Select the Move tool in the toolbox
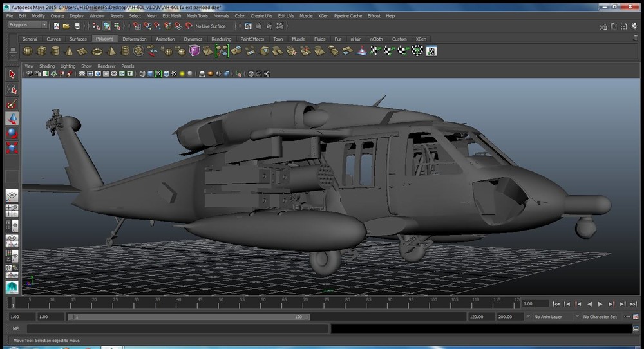 pyautogui.click(x=12, y=119)
